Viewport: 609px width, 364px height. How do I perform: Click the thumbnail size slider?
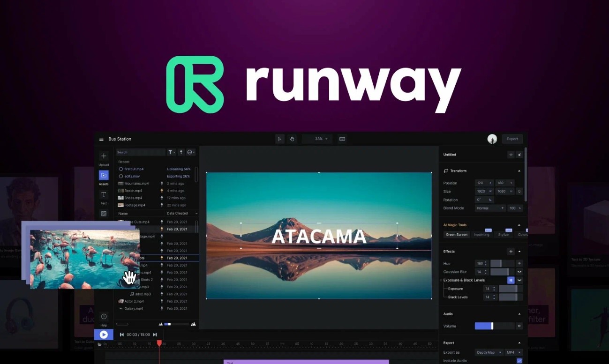(176, 324)
